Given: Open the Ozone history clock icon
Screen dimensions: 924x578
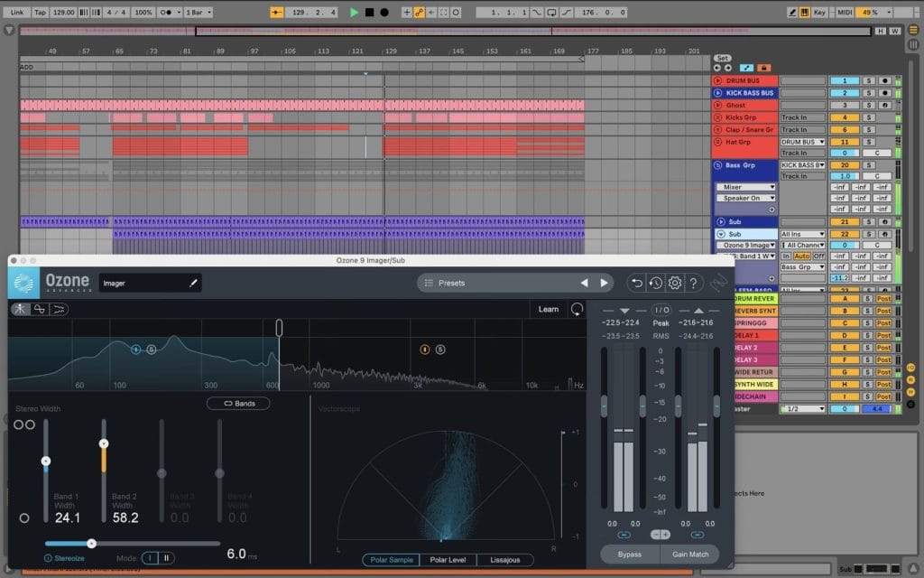Looking at the screenshot, I should point(656,283).
